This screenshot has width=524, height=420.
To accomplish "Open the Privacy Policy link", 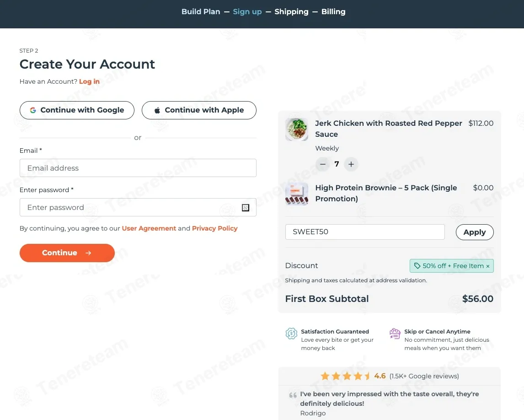I will point(214,228).
